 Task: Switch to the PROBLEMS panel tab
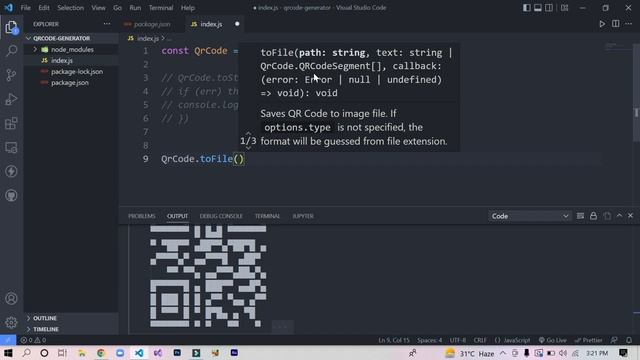142,216
